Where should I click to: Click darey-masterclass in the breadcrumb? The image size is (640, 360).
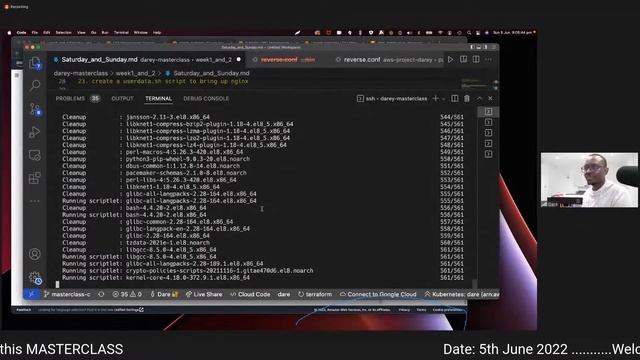click(81, 73)
